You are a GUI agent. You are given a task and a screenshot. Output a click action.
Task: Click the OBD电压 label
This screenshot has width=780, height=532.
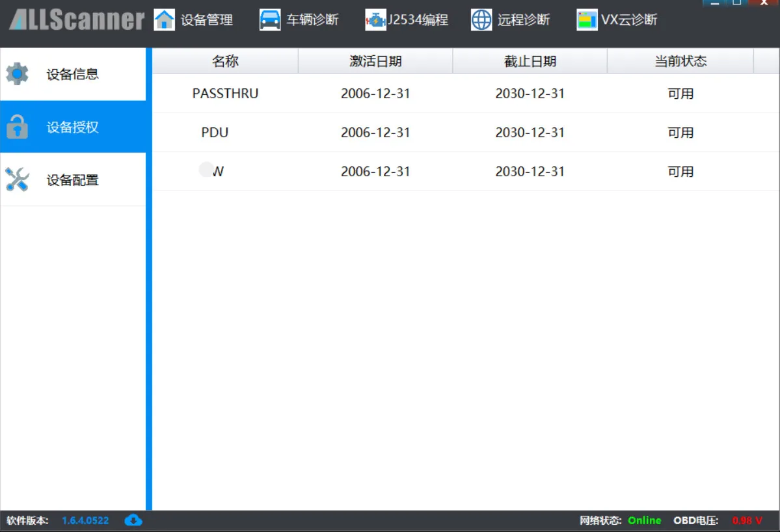696,520
